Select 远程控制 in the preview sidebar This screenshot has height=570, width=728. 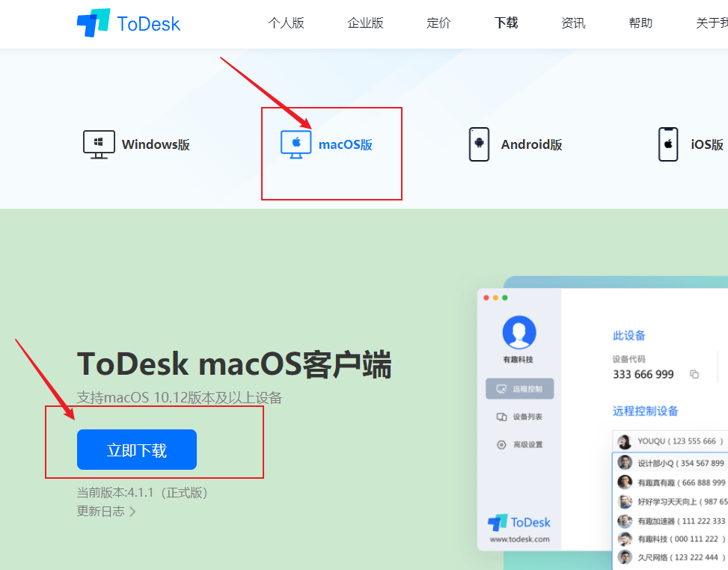[519, 388]
